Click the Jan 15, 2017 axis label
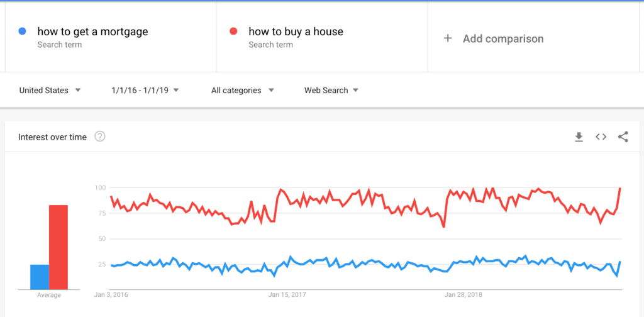The width and height of the screenshot is (644, 317). 287,294
